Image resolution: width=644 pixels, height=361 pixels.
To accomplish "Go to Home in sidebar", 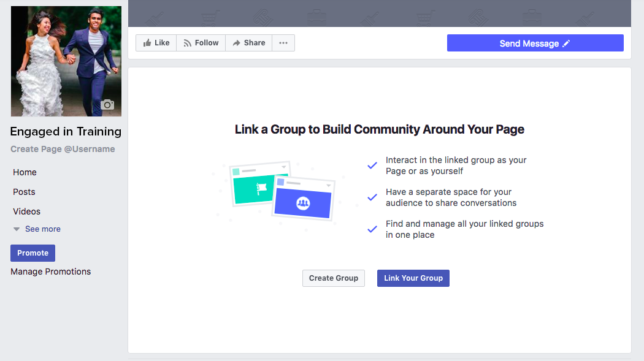I will [x=25, y=172].
